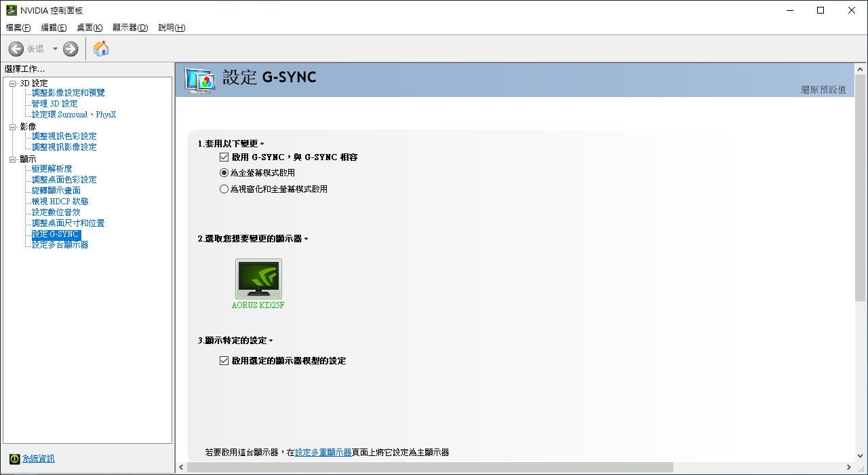Click the 還原預設值 link

click(x=823, y=90)
